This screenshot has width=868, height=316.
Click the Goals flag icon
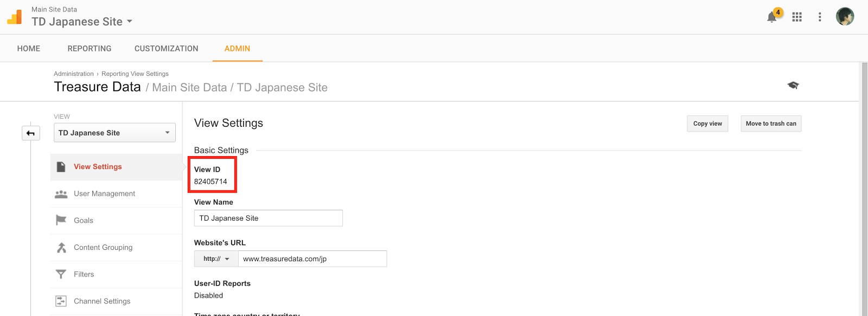click(61, 220)
